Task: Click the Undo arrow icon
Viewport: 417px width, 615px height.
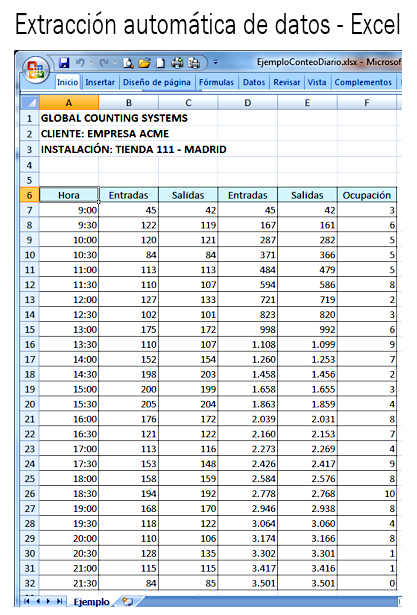Action: (80, 63)
